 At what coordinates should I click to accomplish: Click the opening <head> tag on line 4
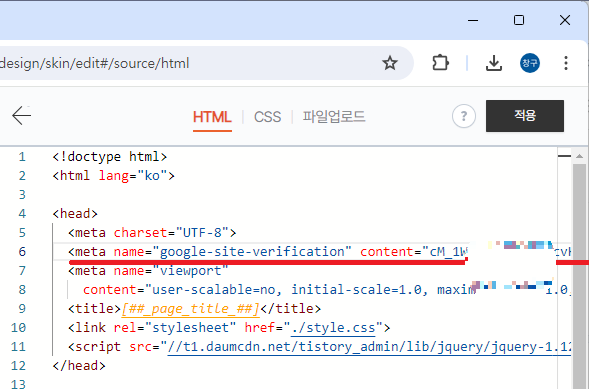click(75, 214)
